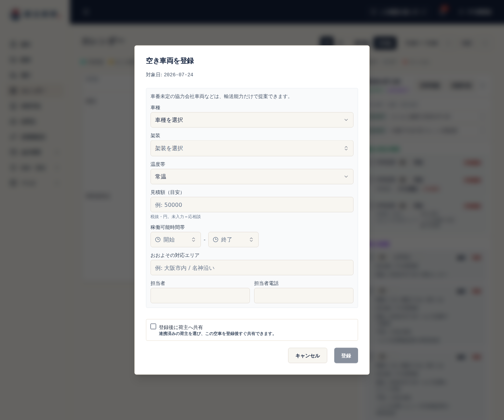Screen dimensions: 504x420
Task: Click the 登録 button
Action: pyautogui.click(x=346, y=355)
